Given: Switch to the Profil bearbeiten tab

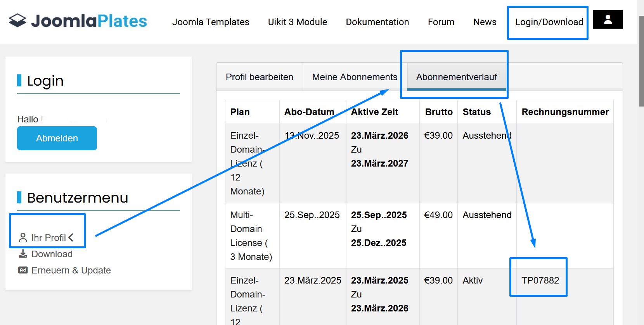Looking at the screenshot, I should pos(259,77).
